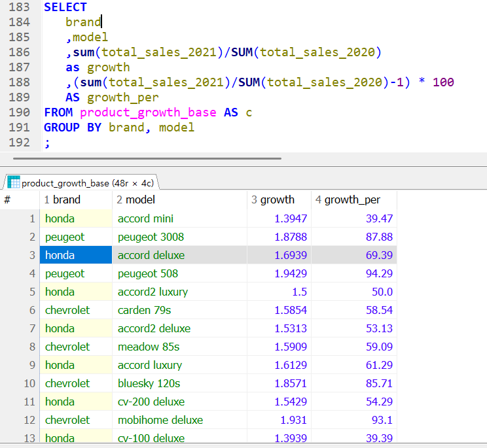The width and height of the screenshot is (487, 448).
Task: Click the value 100 on line 188
Action: pos(443,82)
